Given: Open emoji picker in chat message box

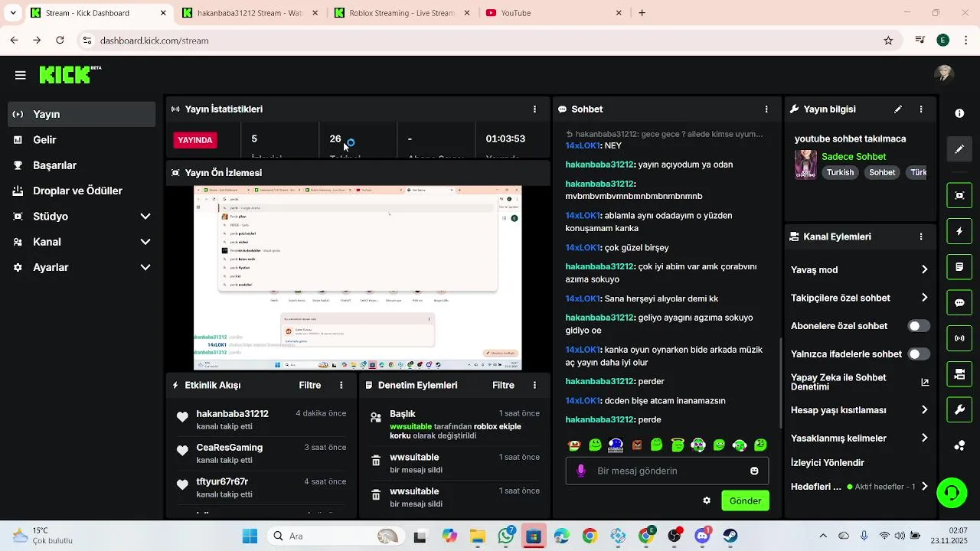Looking at the screenshot, I should click(754, 471).
